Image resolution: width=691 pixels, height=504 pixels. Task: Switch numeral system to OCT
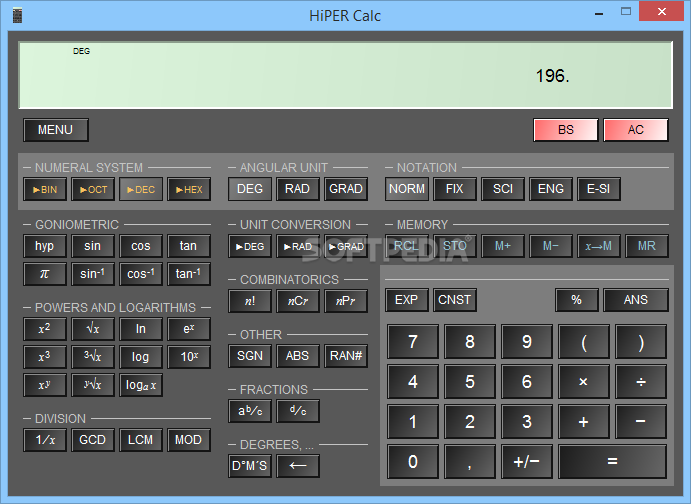point(93,189)
